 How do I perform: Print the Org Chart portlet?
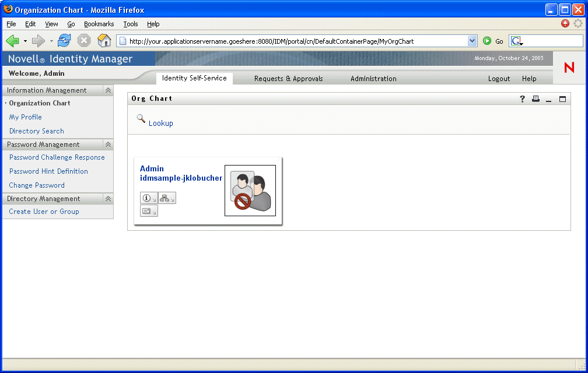click(535, 99)
